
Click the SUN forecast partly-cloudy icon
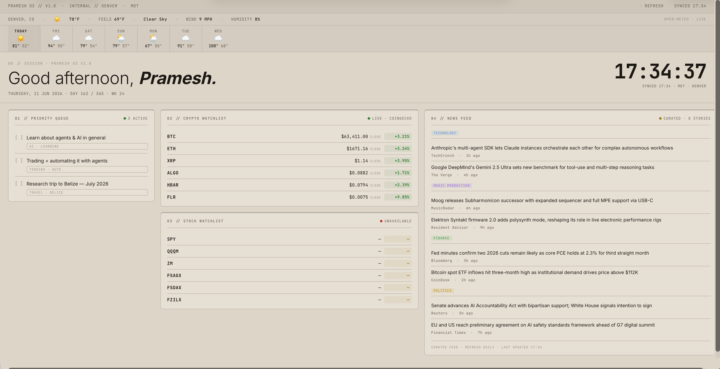121,38
